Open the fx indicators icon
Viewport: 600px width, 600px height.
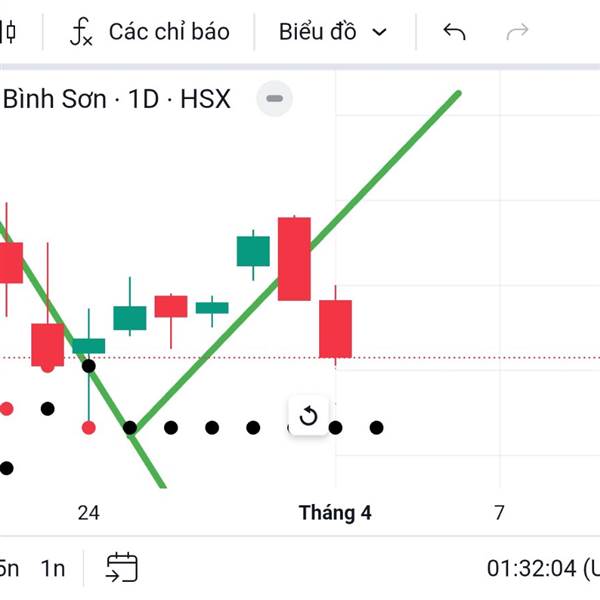click(x=82, y=32)
